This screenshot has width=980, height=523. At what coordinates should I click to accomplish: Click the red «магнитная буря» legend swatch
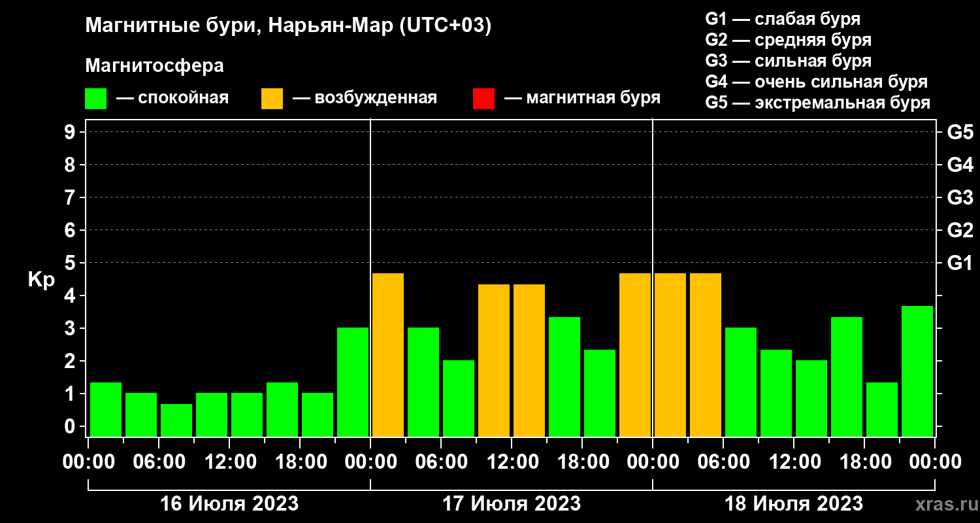[483, 99]
